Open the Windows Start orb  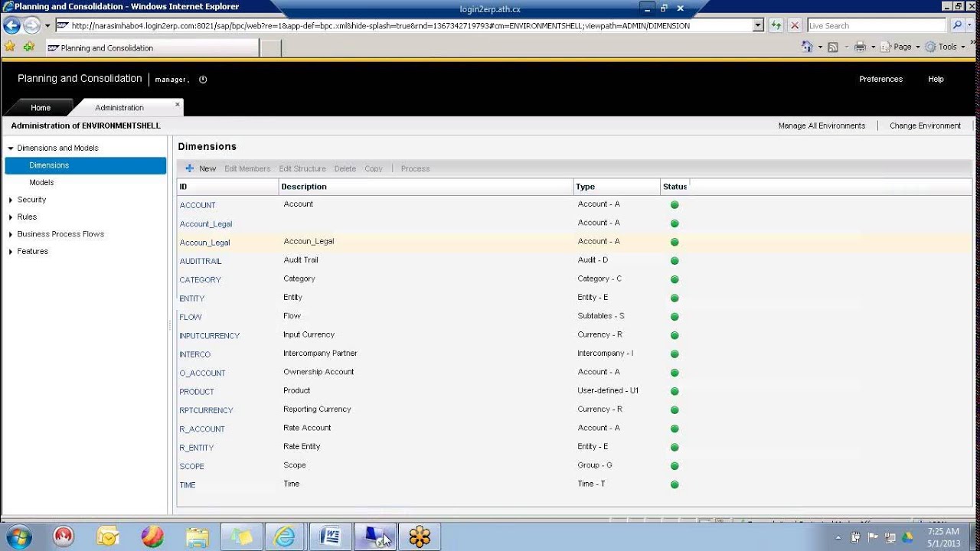(18, 537)
